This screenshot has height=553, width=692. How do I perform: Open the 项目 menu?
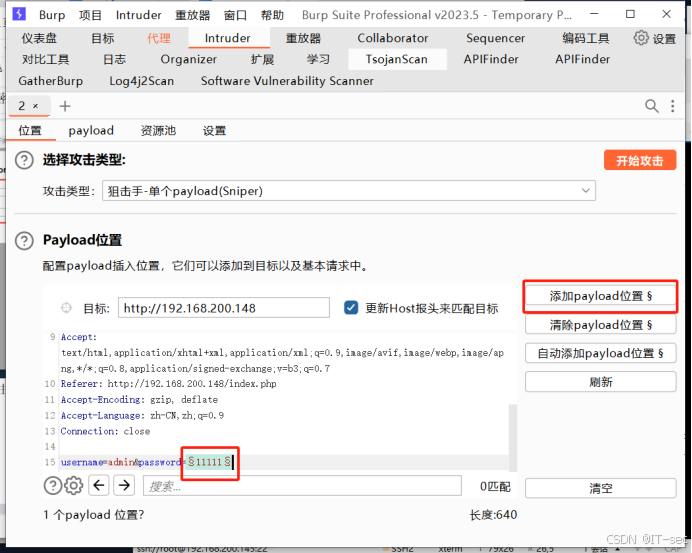click(90, 15)
